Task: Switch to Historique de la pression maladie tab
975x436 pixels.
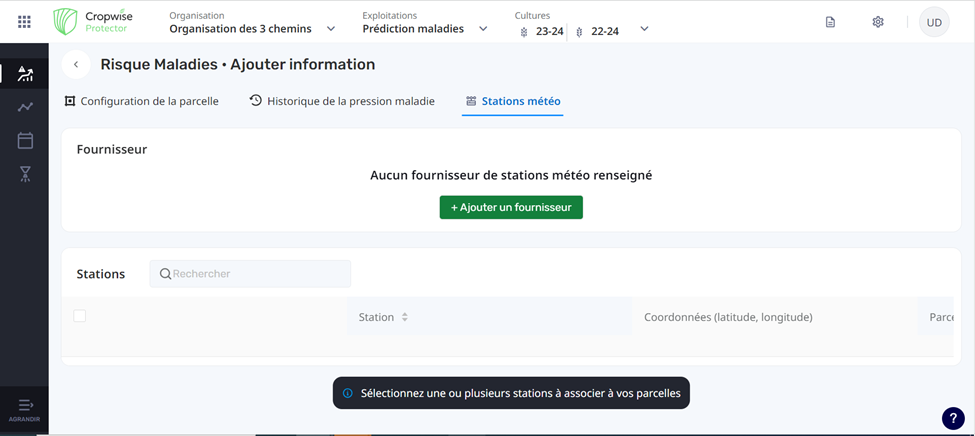Action: click(342, 101)
